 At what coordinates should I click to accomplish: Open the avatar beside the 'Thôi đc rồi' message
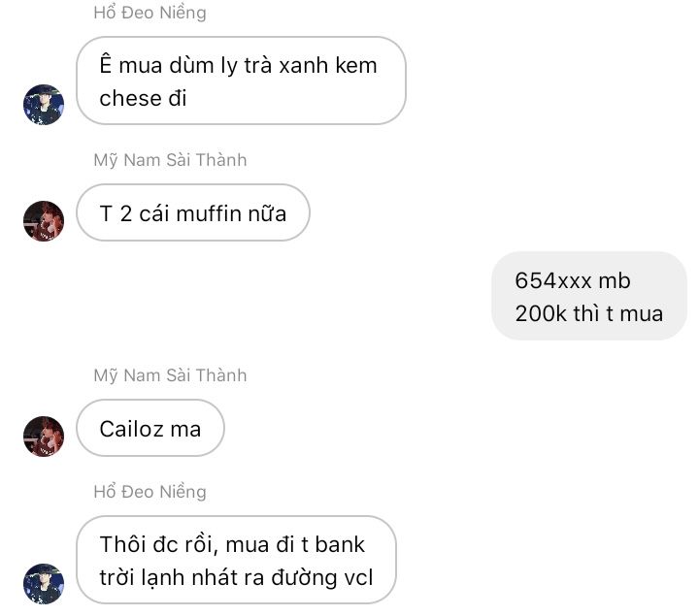(44, 584)
